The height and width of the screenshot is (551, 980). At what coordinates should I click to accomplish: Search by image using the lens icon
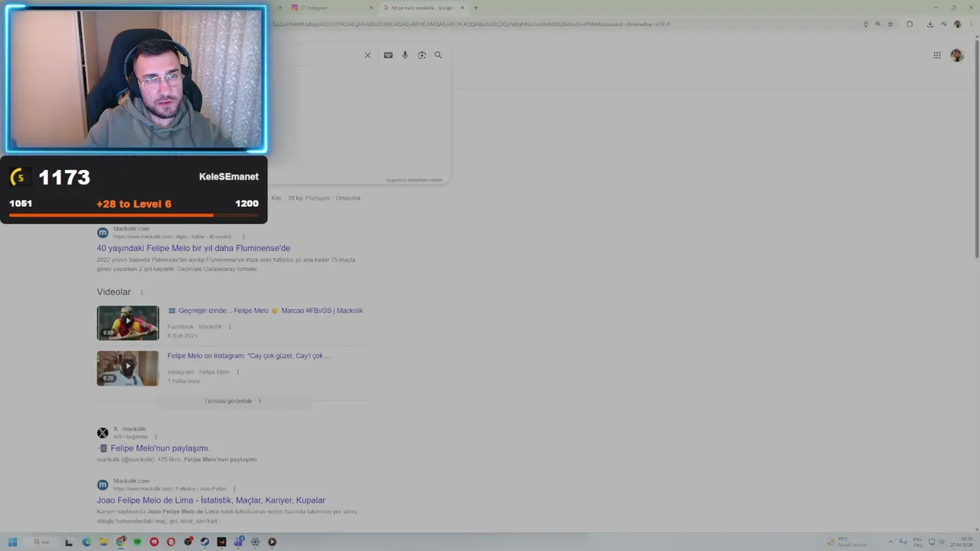click(422, 55)
